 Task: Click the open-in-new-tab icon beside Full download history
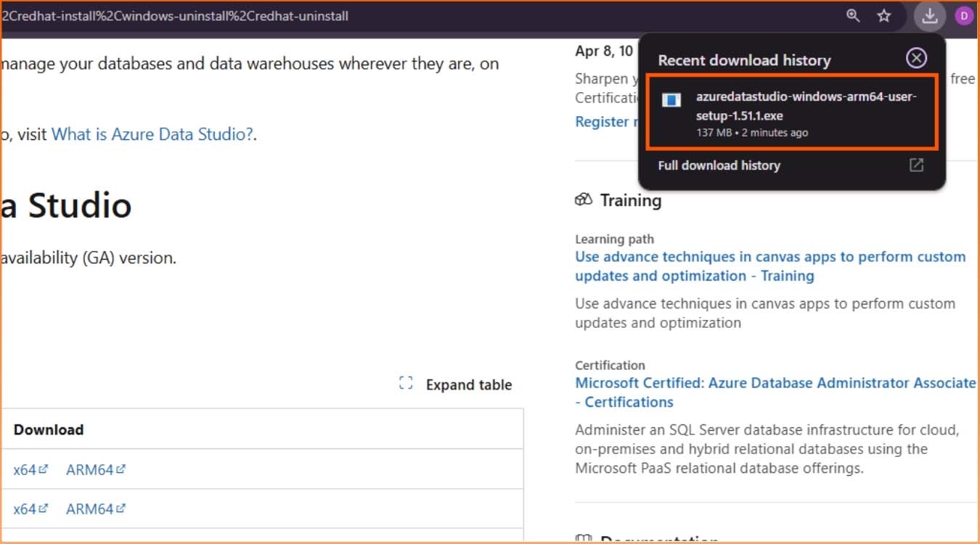tap(916, 165)
